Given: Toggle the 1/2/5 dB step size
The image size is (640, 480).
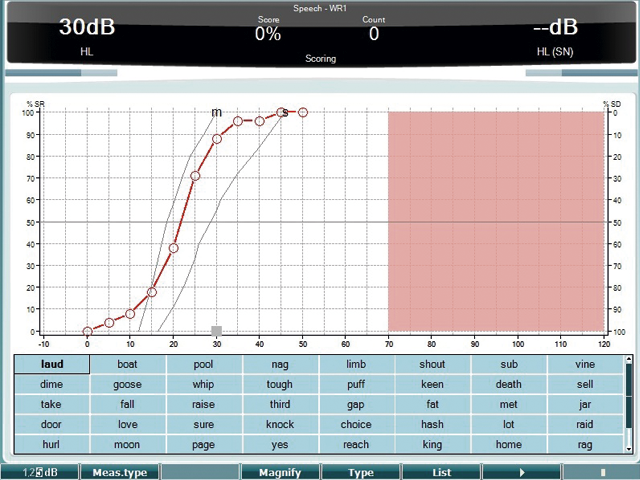Looking at the screenshot, I should point(40,472).
